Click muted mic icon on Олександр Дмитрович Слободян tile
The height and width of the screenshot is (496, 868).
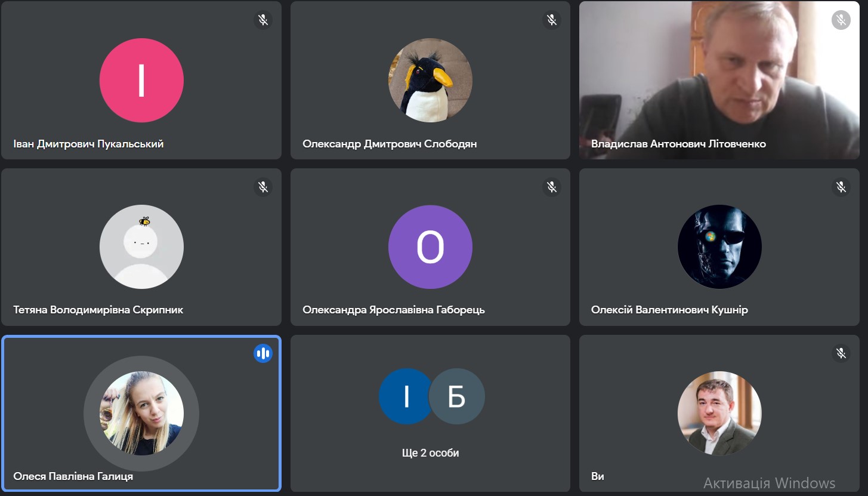(552, 20)
